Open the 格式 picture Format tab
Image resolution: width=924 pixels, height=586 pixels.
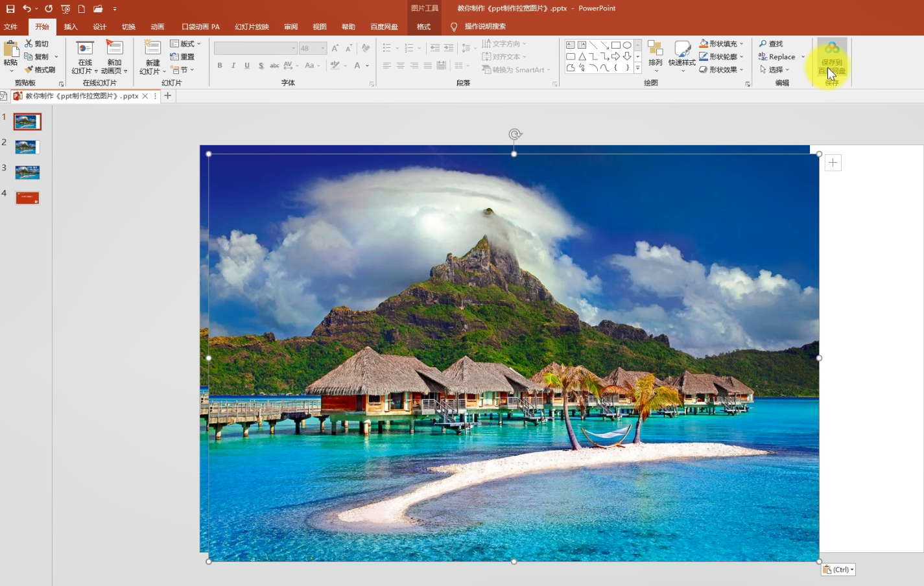tap(423, 27)
